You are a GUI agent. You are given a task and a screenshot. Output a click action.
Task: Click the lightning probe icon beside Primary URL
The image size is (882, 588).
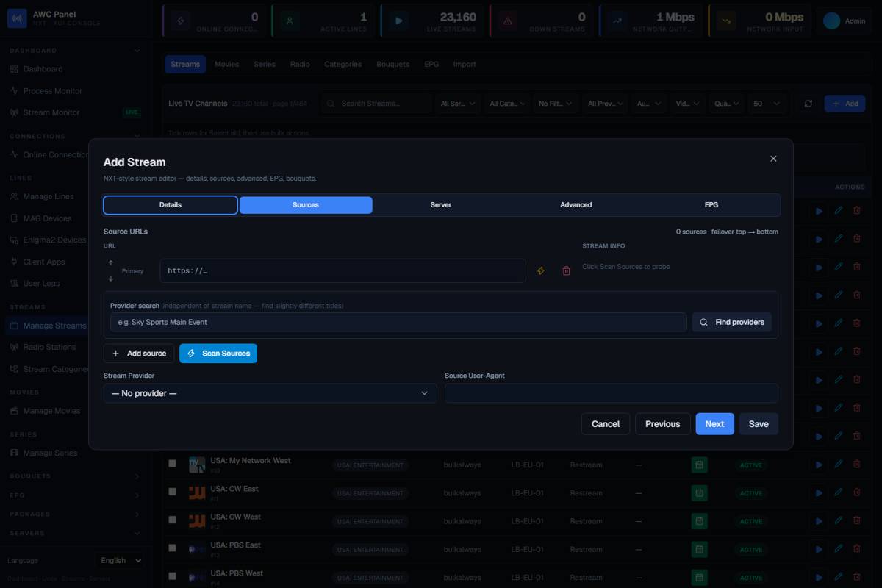pyautogui.click(x=541, y=271)
